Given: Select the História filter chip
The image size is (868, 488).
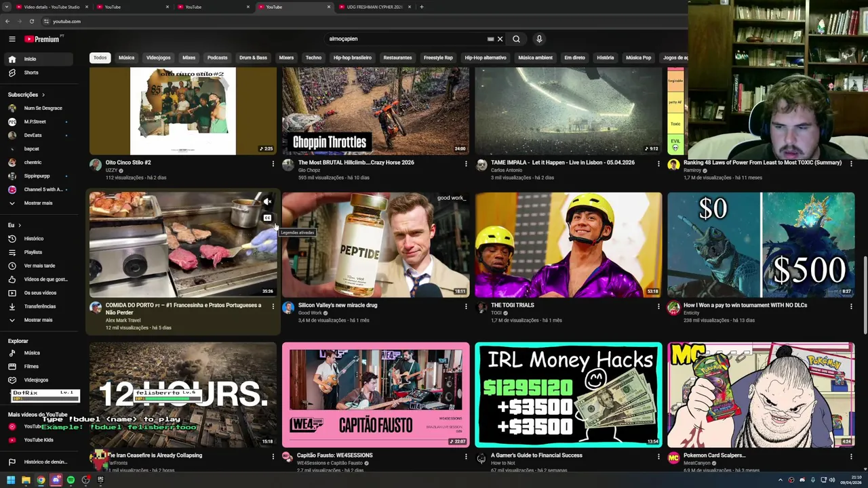Looking at the screenshot, I should (606, 58).
